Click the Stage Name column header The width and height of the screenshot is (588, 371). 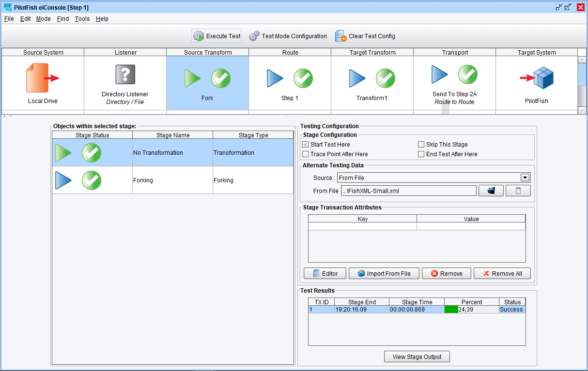(x=172, y=135)
